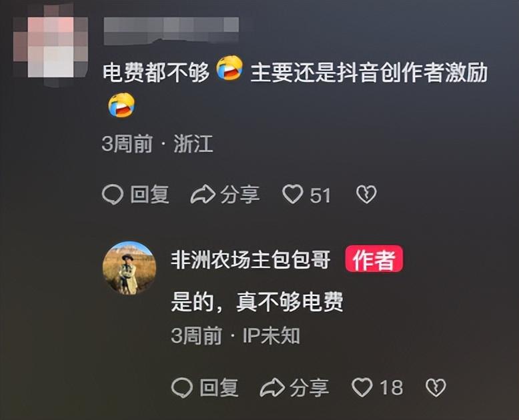Tap the username 非洲农场主包包哥
The width and height of the screenshot is (519, 420).
(251, 259)
